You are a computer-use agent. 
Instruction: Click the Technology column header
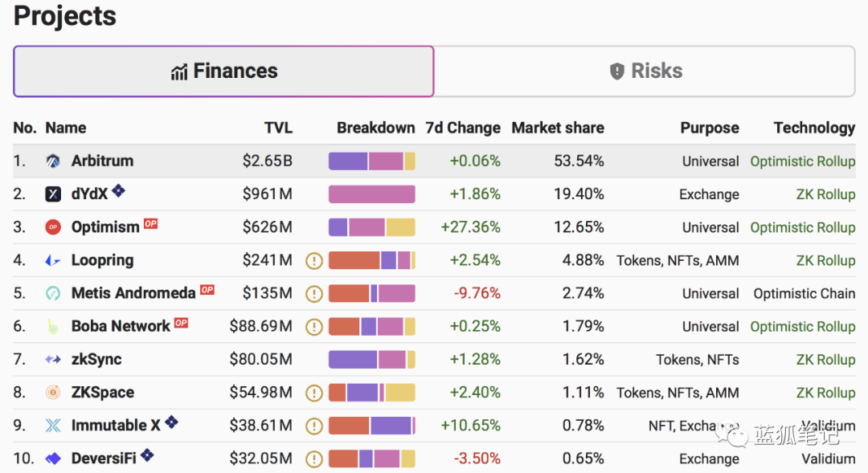point(814,128)
